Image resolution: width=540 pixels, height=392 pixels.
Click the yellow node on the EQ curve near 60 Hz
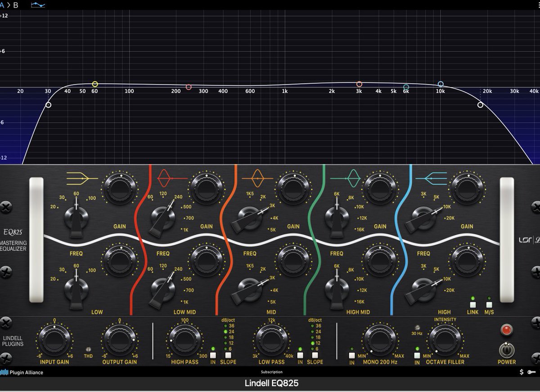click(94, 83)
